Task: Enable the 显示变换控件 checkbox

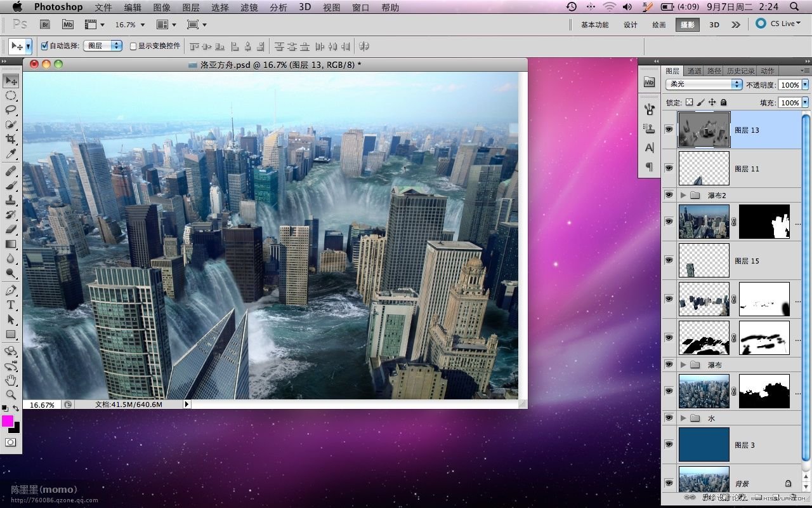Action: [133, 46]
